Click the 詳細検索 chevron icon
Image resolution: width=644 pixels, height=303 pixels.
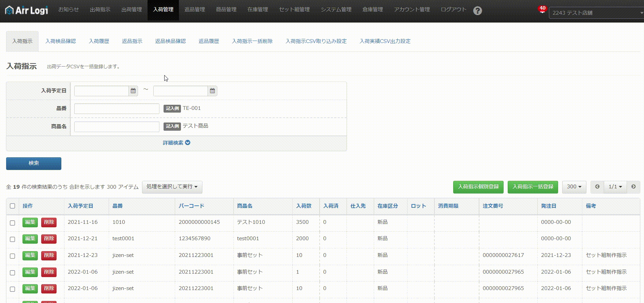(188, 143)
